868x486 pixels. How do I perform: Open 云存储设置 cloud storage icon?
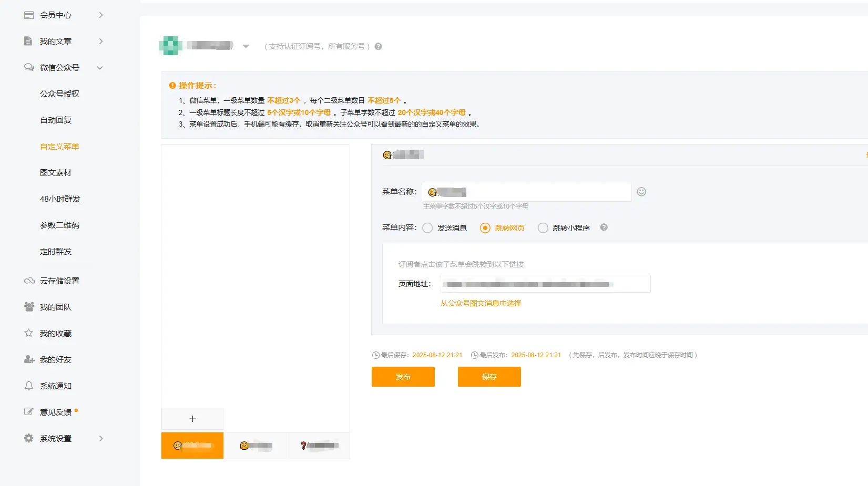28,281
